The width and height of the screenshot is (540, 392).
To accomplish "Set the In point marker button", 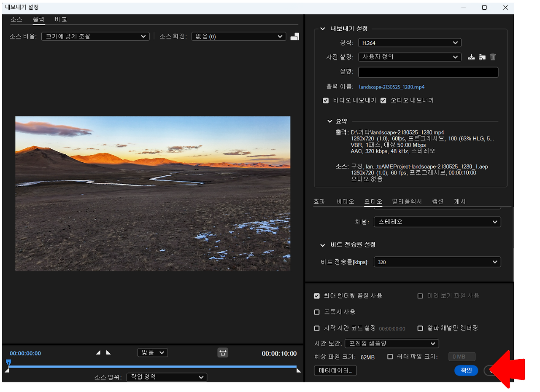I will [x=98, y=353].
